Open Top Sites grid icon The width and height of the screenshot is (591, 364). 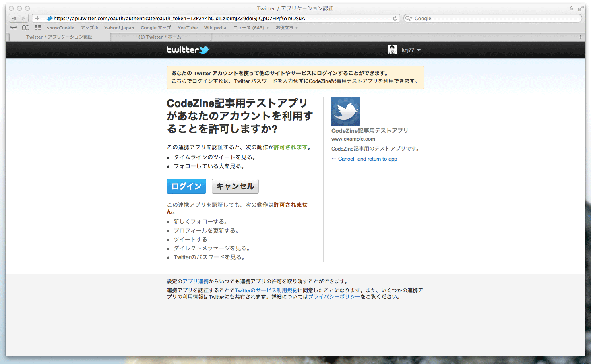pos(38,28)
